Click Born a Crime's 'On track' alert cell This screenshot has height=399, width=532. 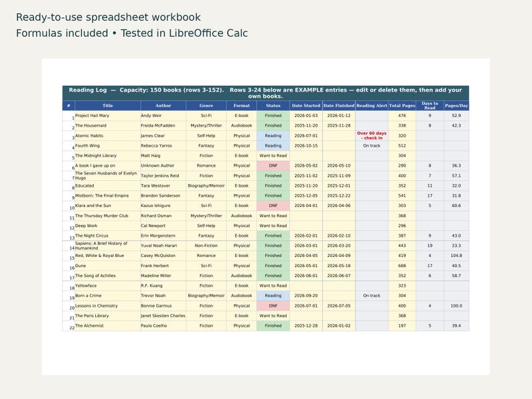click(371, 296)
